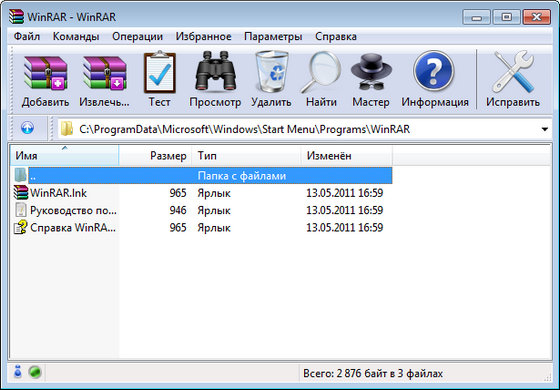Click the Исправить repair tools icon
This screenshot has width=560, height=390.
(513, 71)
